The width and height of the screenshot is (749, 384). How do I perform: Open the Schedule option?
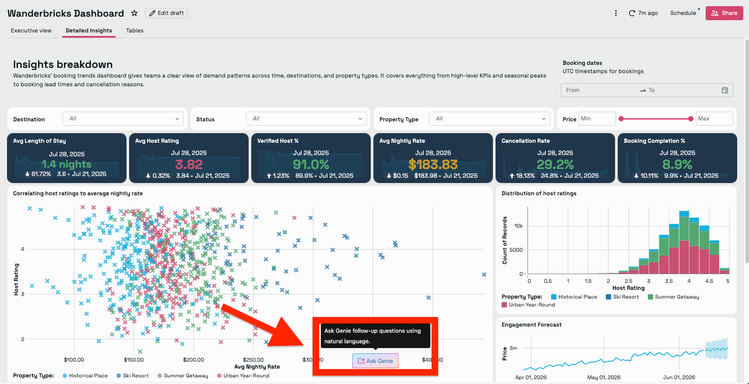point(683,13)
